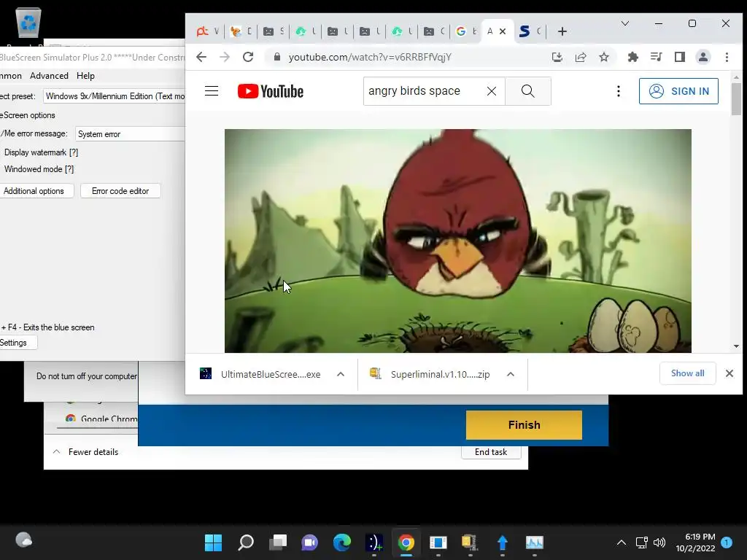The image size is (747, 560).
Task: Open the Recycle Bin desktop icon
Action: [x=28, y=23]
